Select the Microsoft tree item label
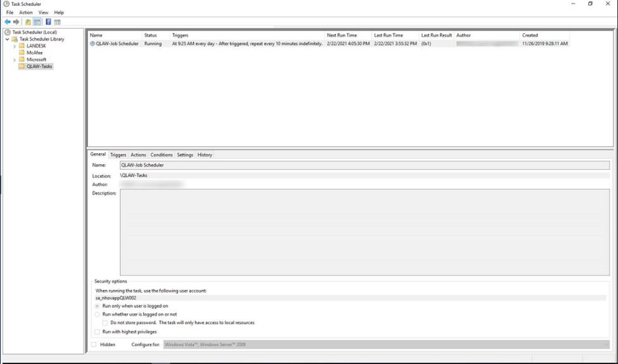This screenshot has height=364, width=618. pos(37,60)
